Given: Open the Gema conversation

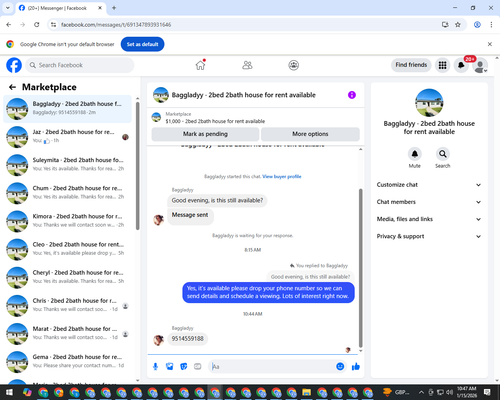Looking at the screenshot, I should coord(67,362).
